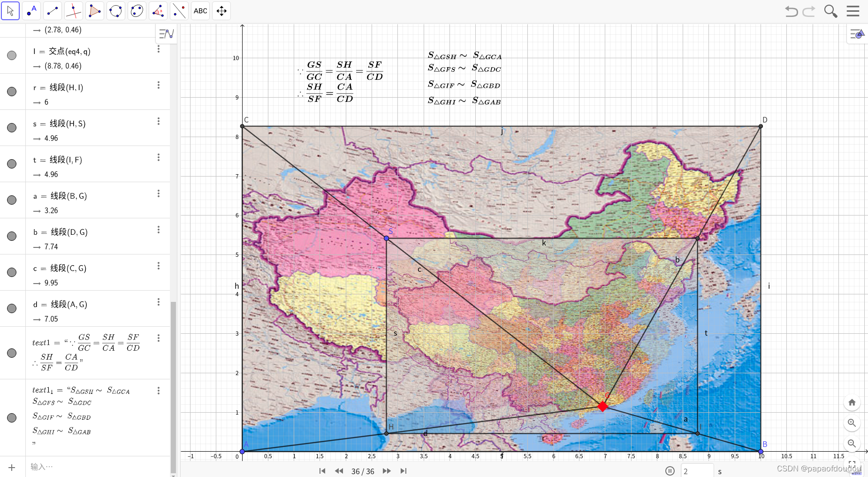Reset view with the home button
Image resolution: width=868 pixels, height=477 pixels.
click(x=852, y=402)
